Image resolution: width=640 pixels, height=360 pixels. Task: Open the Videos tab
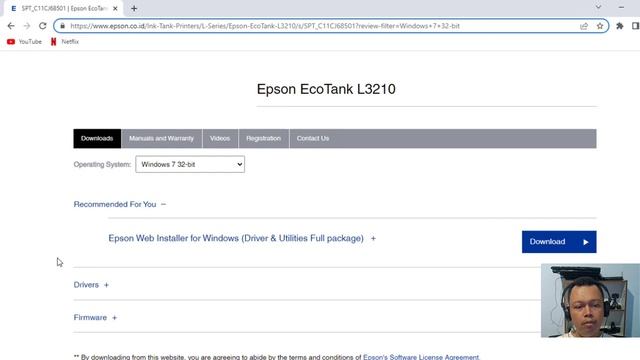(x=220, y=138)
